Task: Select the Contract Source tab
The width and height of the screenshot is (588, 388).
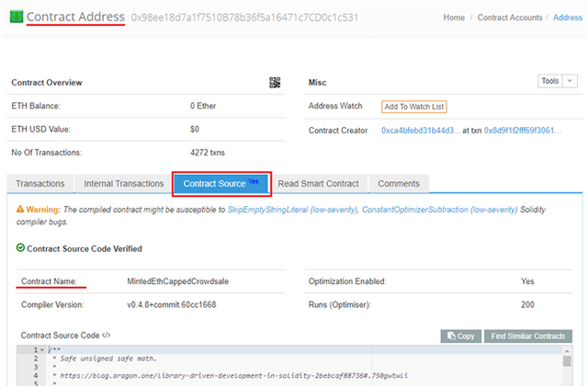Action: point(221,184)
